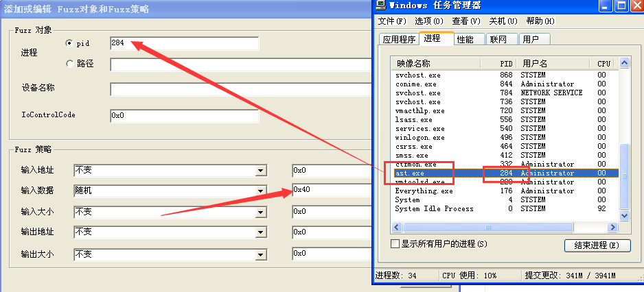The width and height of the screenshot is (644, 292).
Task: Switch to the 性能 tab
Action: click(465, 39)
